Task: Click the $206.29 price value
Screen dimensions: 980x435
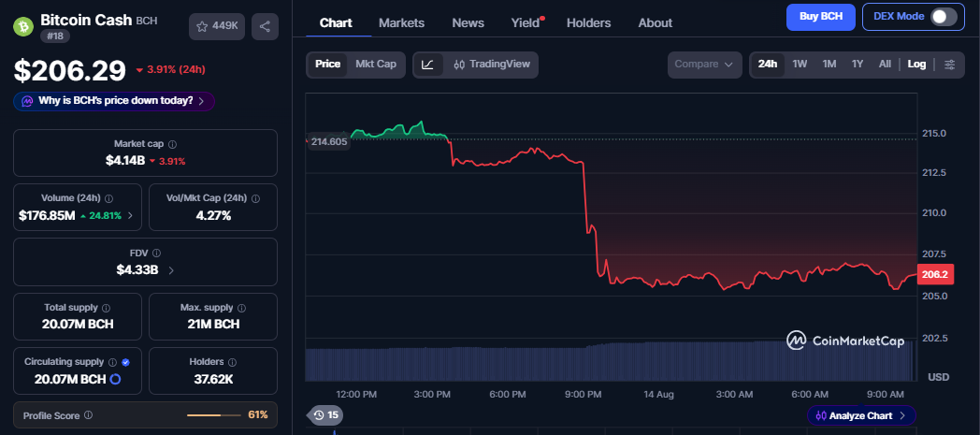Action: pyautogui.click(x=70, y=70)
